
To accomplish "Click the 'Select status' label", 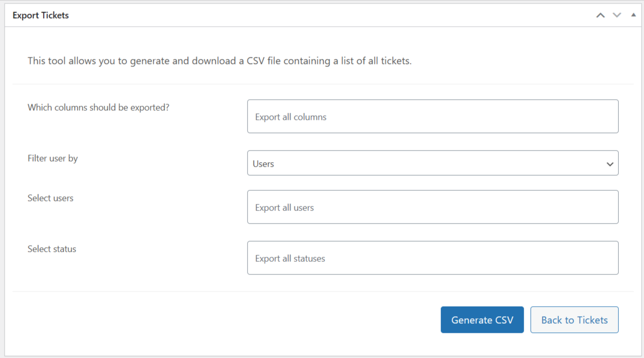I will click(52, 249).
